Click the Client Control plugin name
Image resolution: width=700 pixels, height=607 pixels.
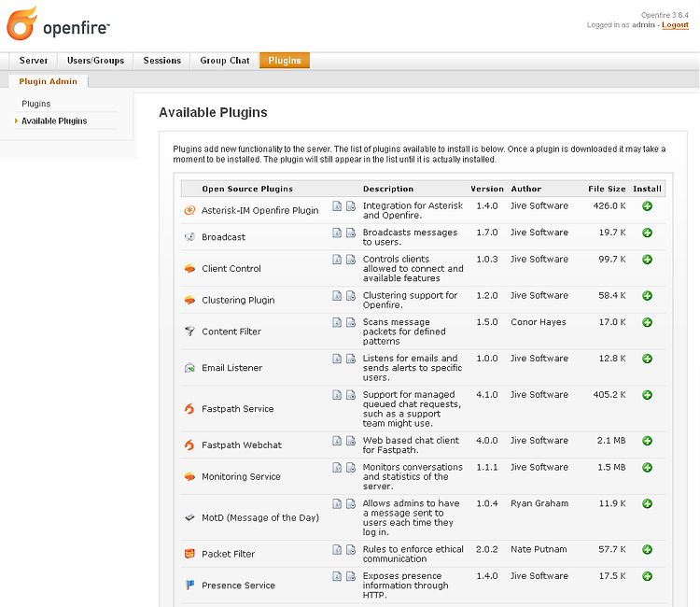pos(231,268)
